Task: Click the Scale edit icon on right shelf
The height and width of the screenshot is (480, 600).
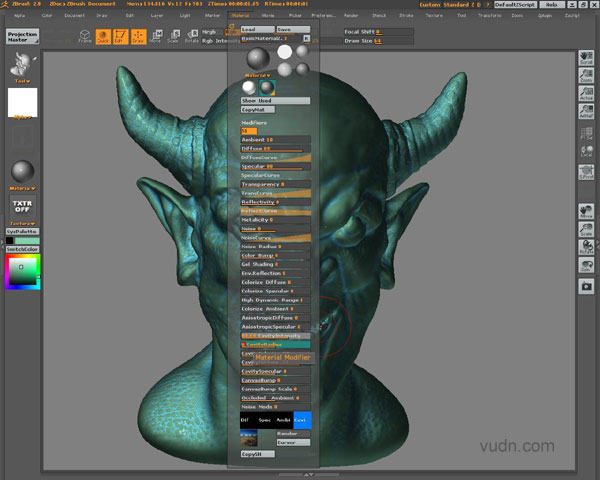Action: tap(586, 229)
